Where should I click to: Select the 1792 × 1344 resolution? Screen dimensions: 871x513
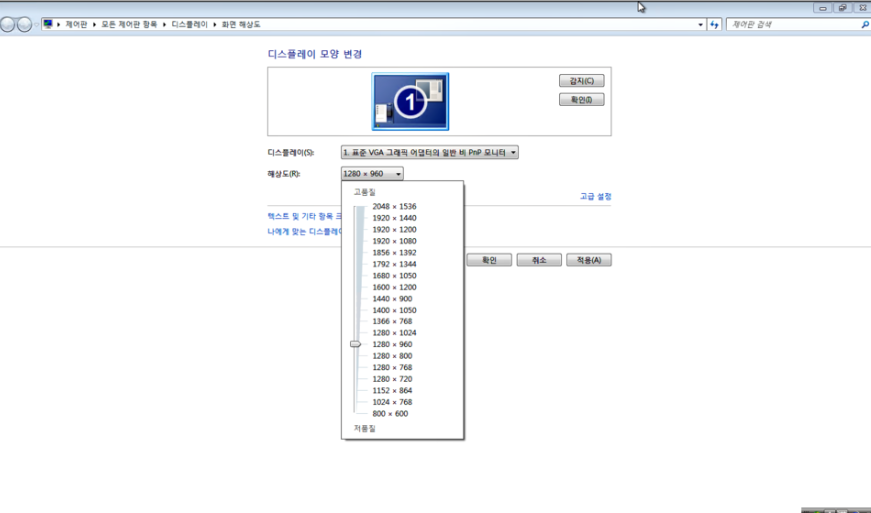(x=394, y=264)
